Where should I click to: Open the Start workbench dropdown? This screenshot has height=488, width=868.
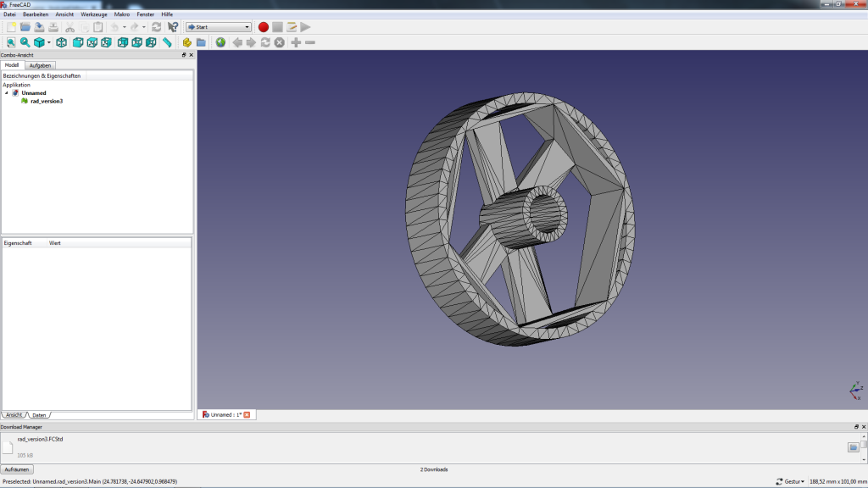pyautogui.click(x=219, y=27)
